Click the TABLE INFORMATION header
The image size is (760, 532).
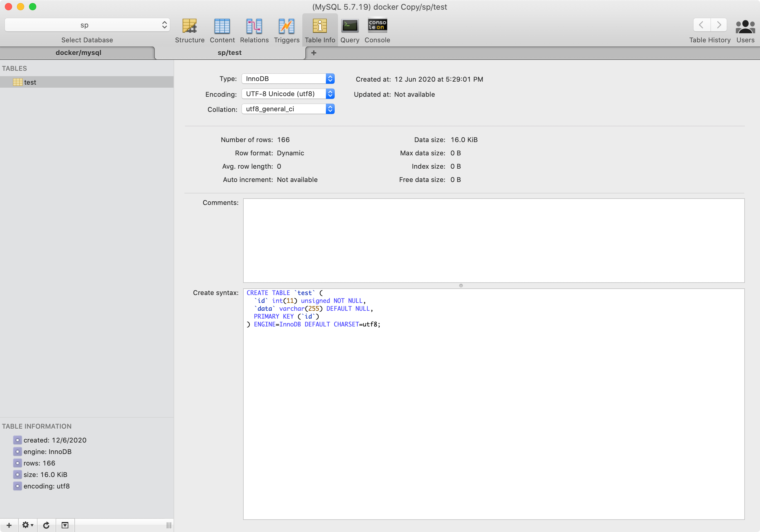click(37, 427)
